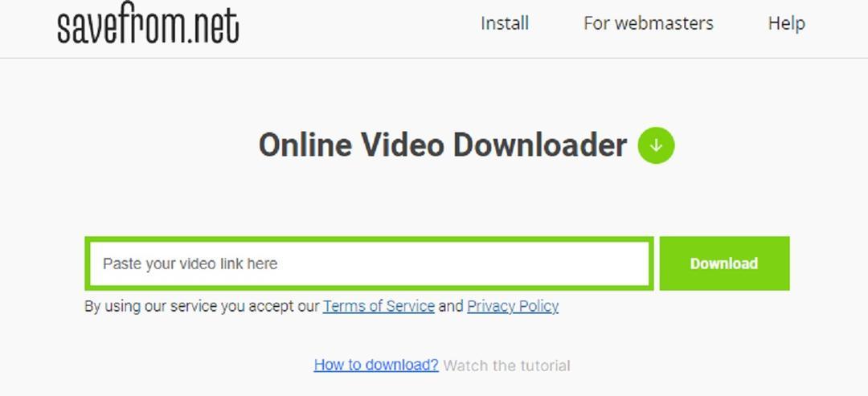Return home via the savefrom.net wordmark
The width and height of the screenshot is (868, 396).
[149, 25]
